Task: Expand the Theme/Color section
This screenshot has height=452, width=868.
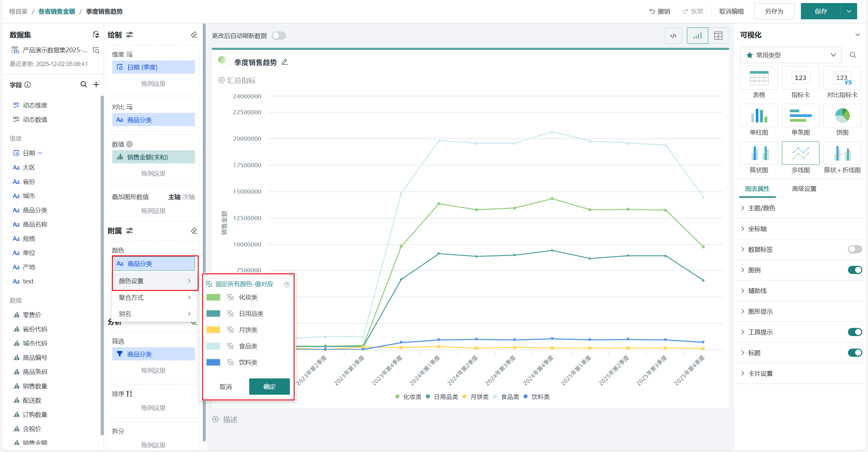Action: [x=761, y=208]
